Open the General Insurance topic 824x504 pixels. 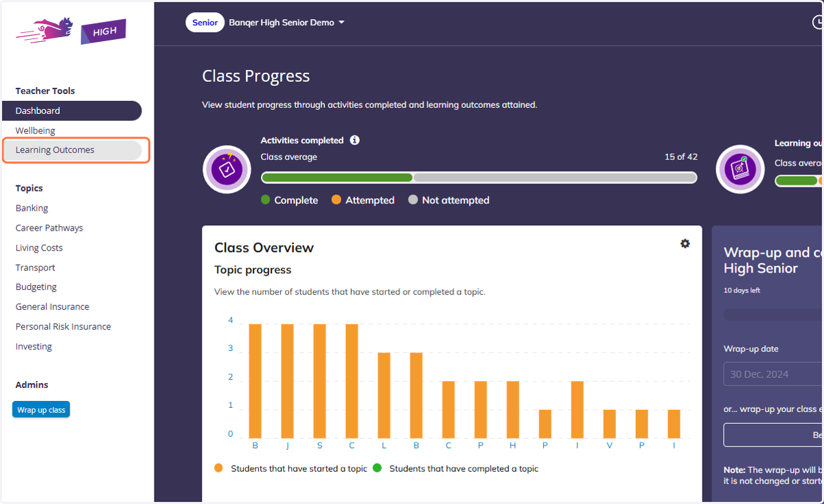coord(52,307)
